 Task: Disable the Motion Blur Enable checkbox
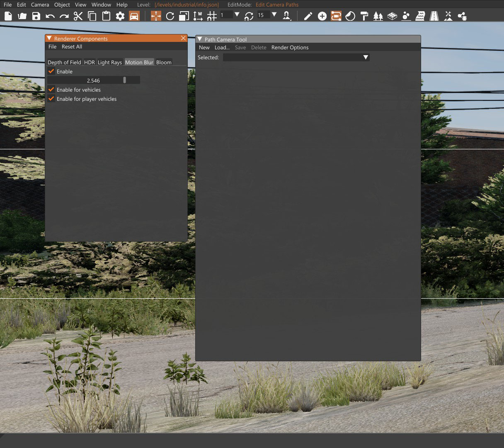(x=51, y=71)
